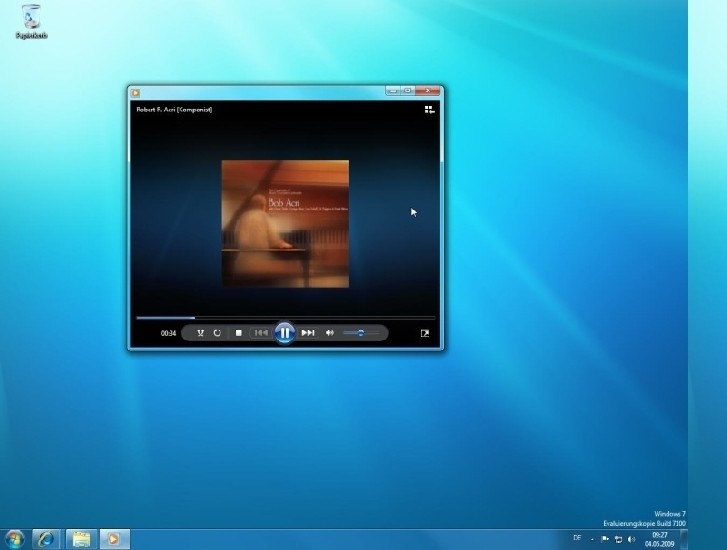Go to the previous track
This screenshot has width=727, height=550.
[261, 333]
